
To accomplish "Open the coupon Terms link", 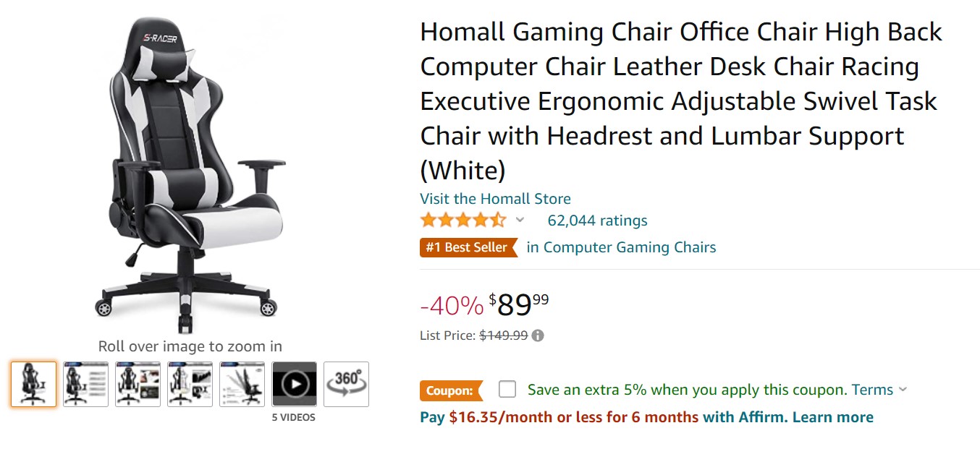I will click(872, 390).
